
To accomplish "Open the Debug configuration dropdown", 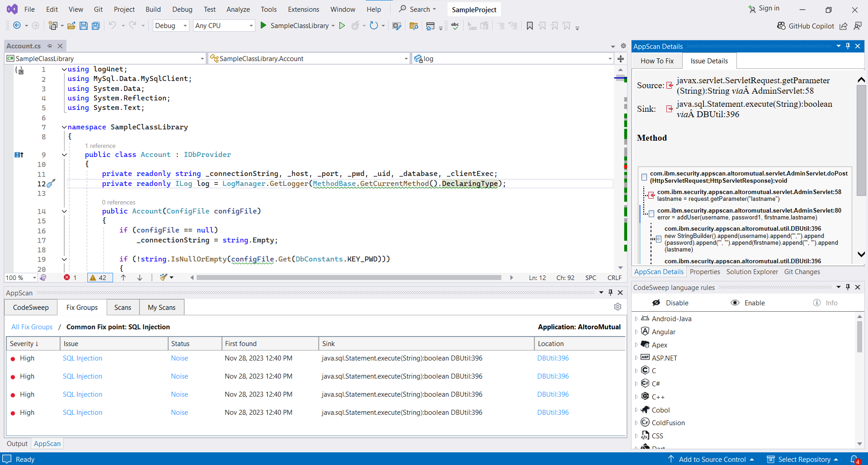I will pos(171,26).
